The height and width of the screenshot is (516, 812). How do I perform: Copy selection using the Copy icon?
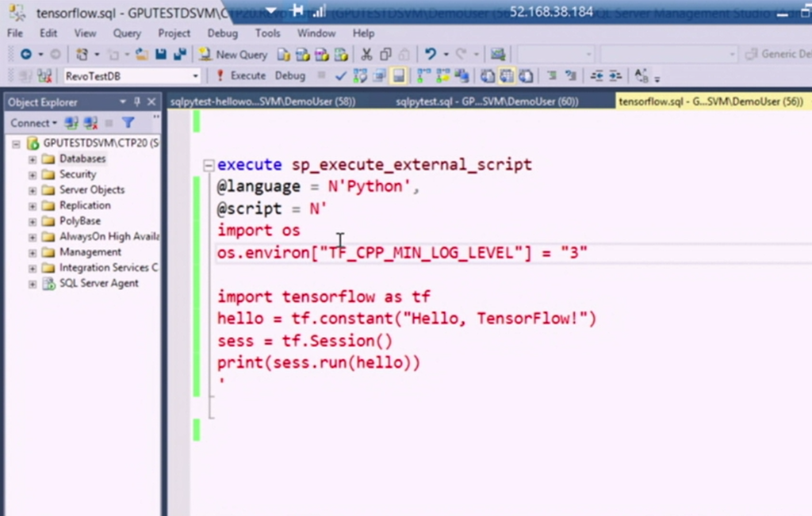pyautogui.click(x=385, y=54)
